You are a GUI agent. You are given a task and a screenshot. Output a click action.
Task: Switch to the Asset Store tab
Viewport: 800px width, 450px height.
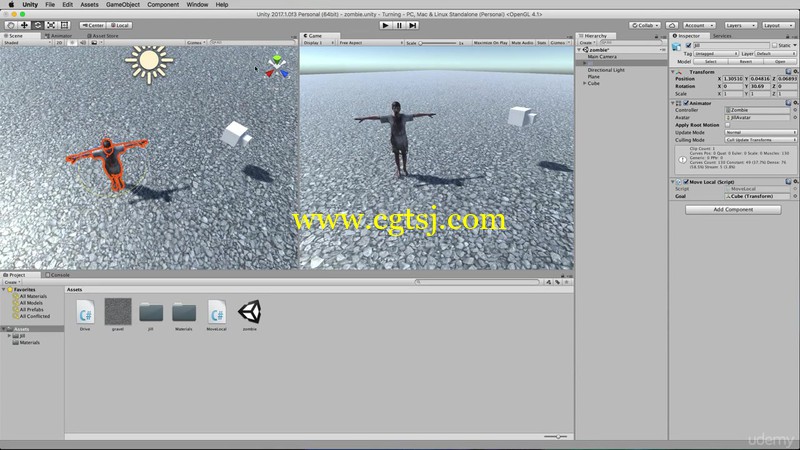[103, 36]
